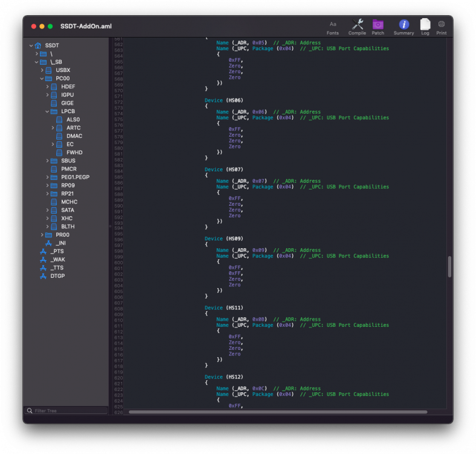
Task: Select the GIGE device in tree
Action: [67, 103]
